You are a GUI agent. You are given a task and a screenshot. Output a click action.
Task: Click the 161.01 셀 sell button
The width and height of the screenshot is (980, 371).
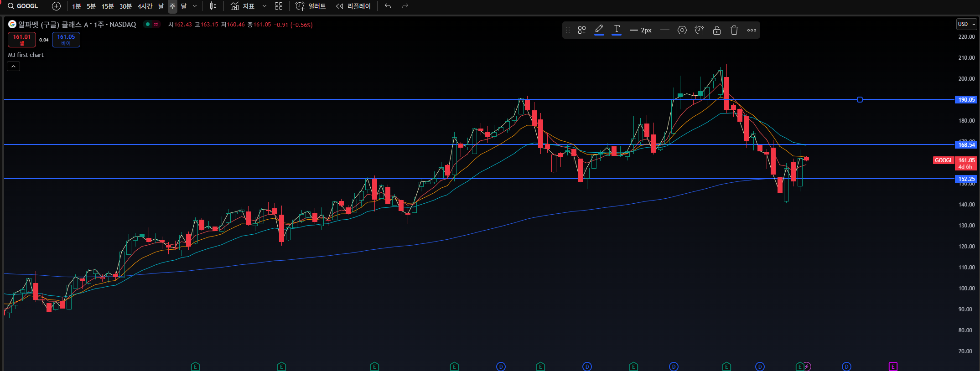point(22,40)
